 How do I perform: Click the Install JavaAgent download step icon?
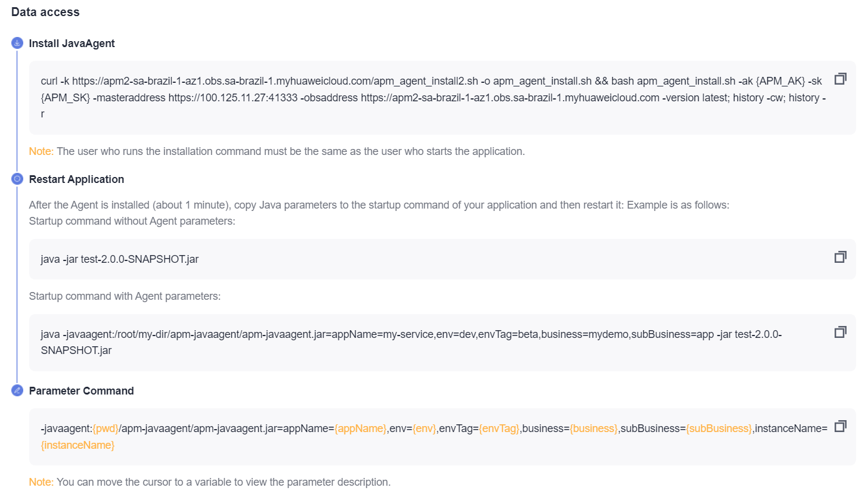pyautogui.click(x=17, y=43)
